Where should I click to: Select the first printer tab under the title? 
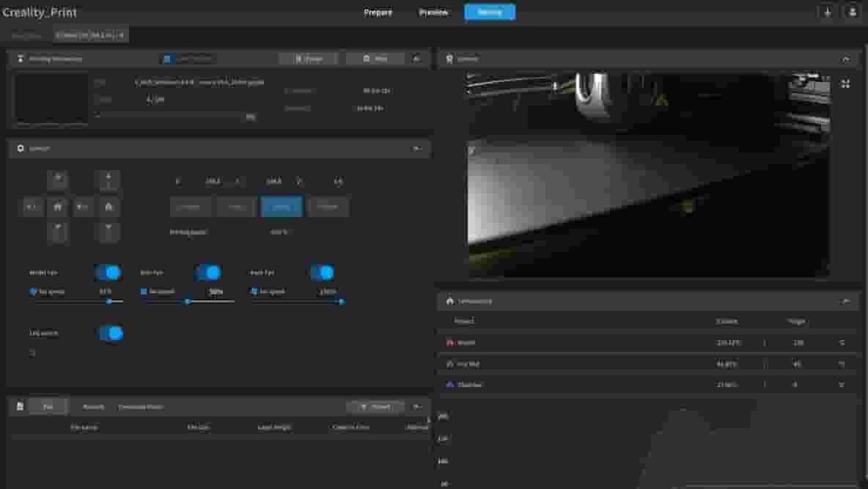click(x=26, y=35)
